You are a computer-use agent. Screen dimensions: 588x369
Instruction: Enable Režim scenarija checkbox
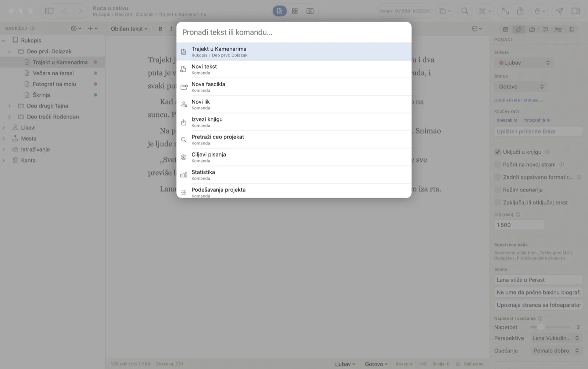click(498, 190)
